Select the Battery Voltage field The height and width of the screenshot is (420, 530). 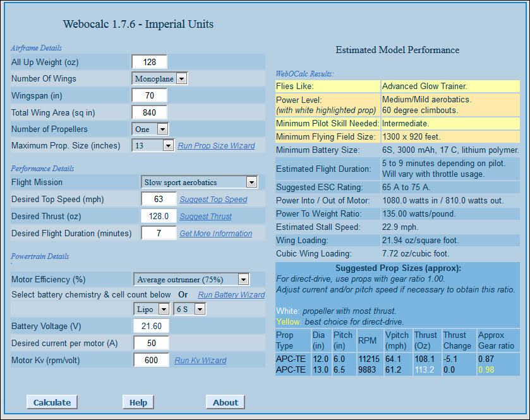coord(150,326)
